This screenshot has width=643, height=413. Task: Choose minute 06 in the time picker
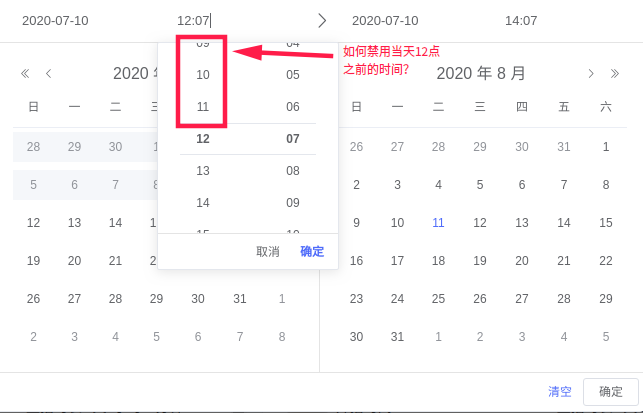293,107
